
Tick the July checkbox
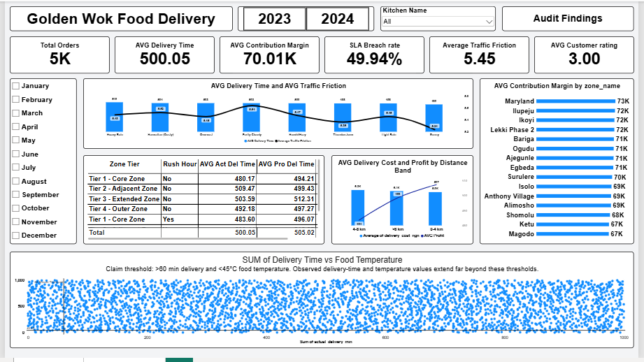15,167
